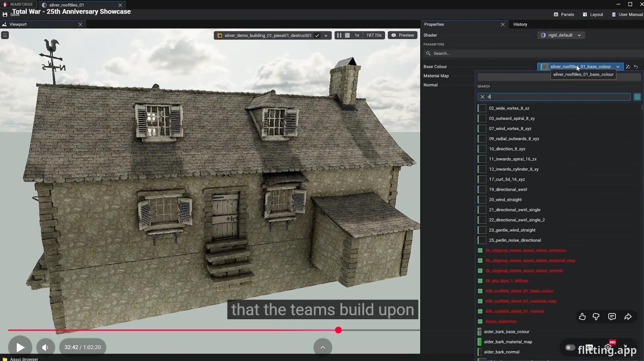Viewport: 644px width, 361px height.
Task: Open the Layout menu button
Action: (x=593, y=14)
